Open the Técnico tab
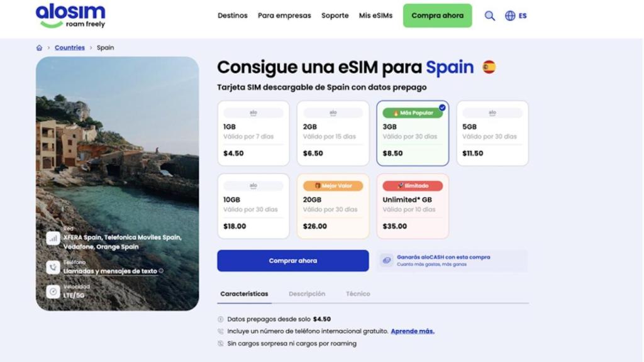The image size is (644, 362). [358, 294]
